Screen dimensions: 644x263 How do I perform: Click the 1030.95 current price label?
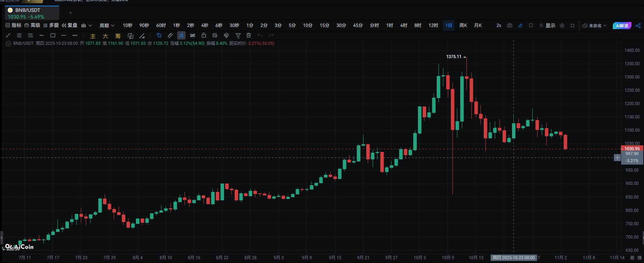632,149
